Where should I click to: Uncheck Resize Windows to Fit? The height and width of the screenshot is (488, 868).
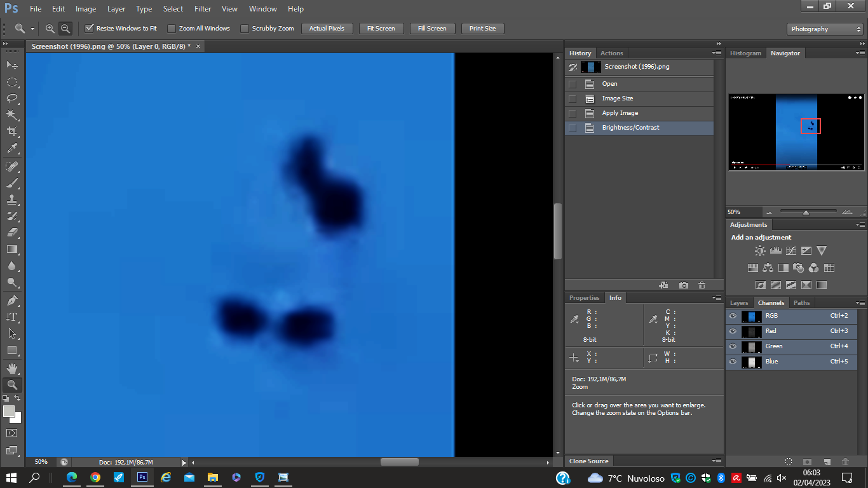point(90,29)
